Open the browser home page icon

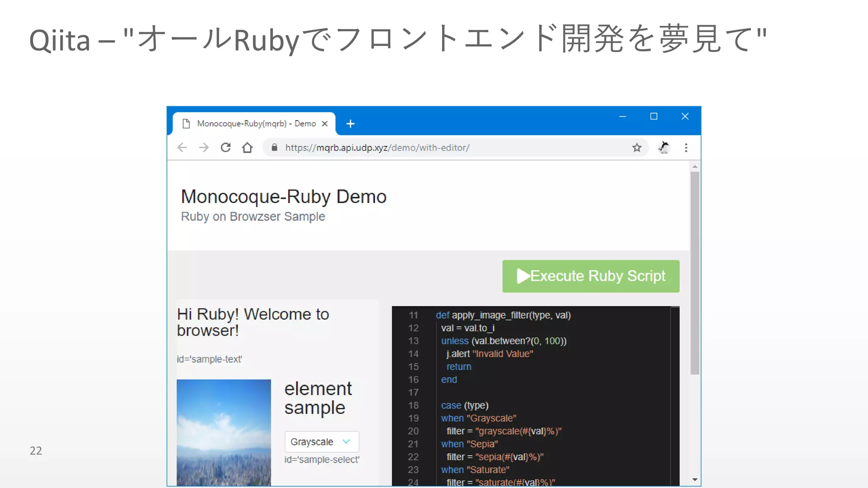[248, 147]
